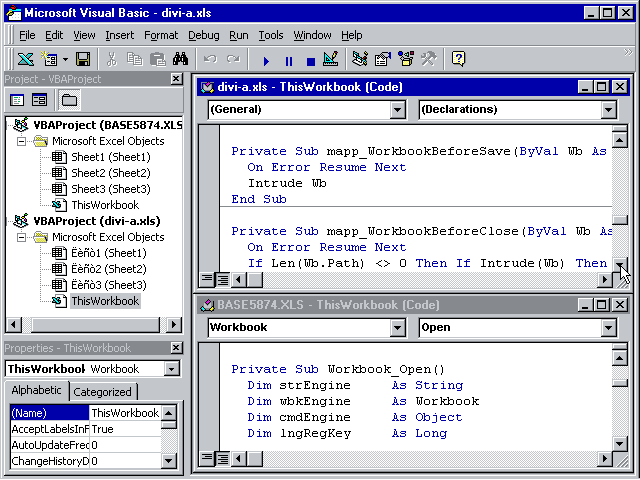Open the ThisWorkbook Workbook object dropdown

tap(172, 369)
